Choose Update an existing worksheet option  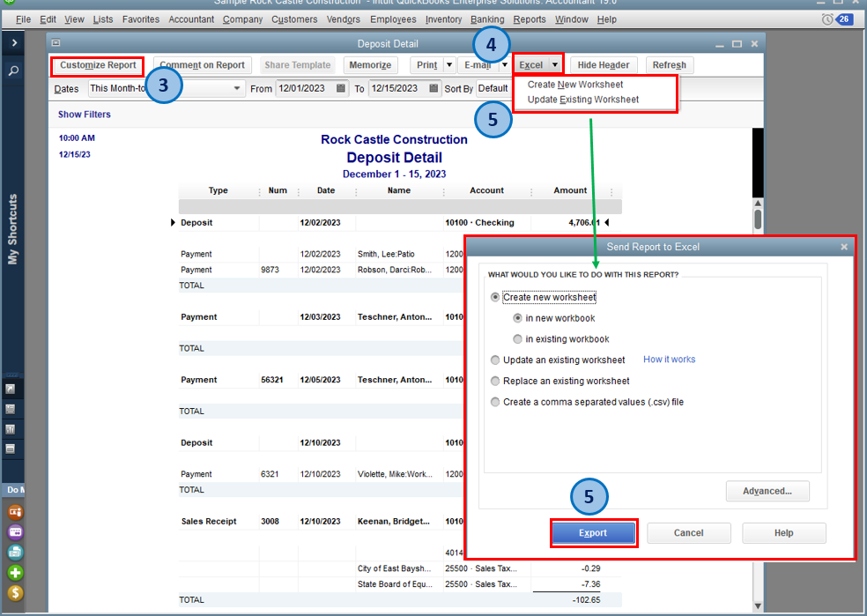[495, 360]
